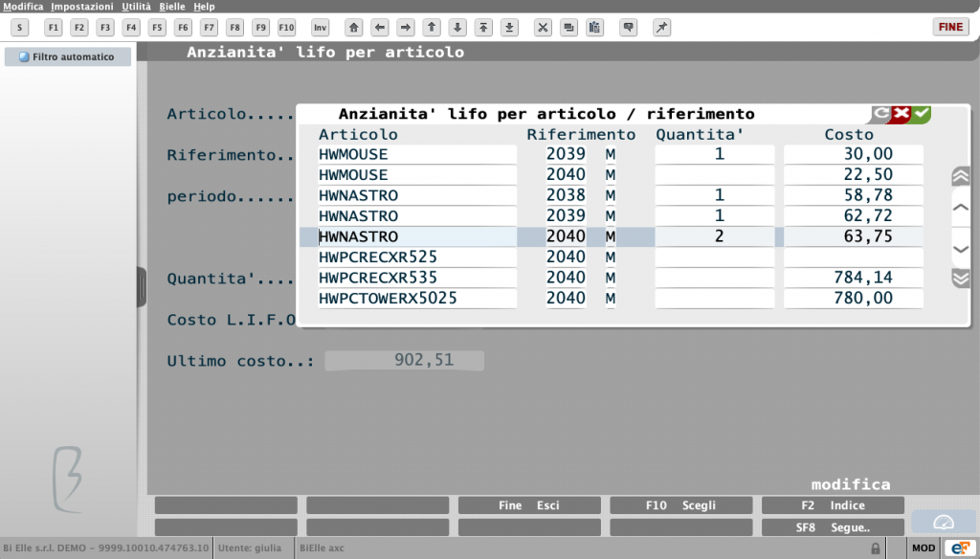
Task: Click the eF logo icon in status bar
Action: tap(960, 548)
